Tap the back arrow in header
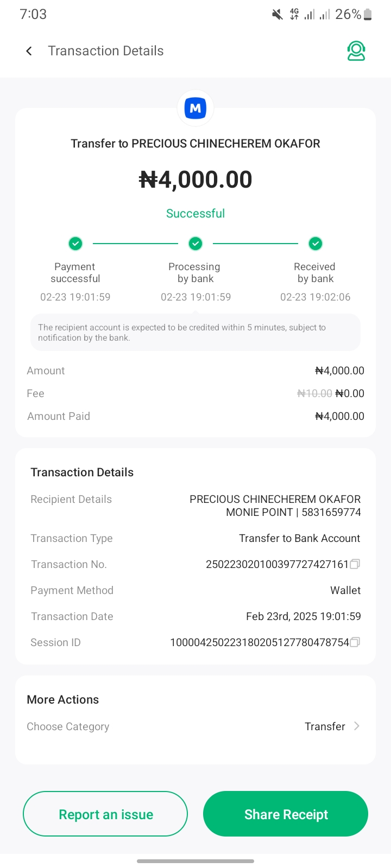Image resolution: width=391 pixels, height=868 pixels. tap(29, 51)
